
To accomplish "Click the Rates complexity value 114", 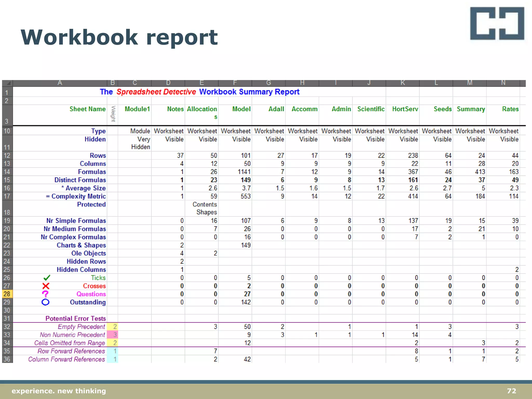I will pyautogui.click(x=514, y=196).
